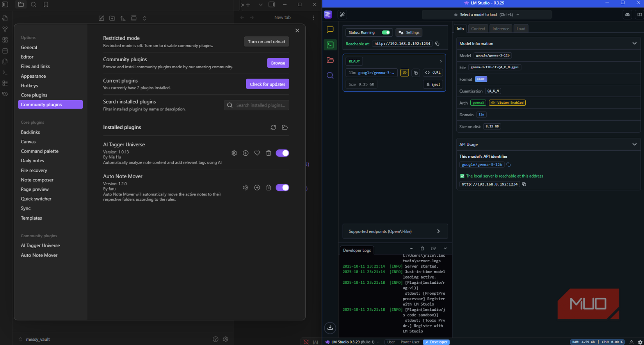
Task: Delete the Auto Note Mover plugin
Action: pyautogui.click(x=269, y=188)
